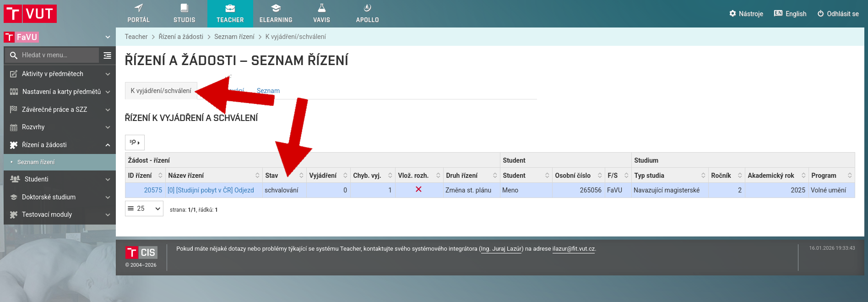Open rows-per-page dropdown showing 25
The height and width of the screenshot is (302, 868).
144,209
